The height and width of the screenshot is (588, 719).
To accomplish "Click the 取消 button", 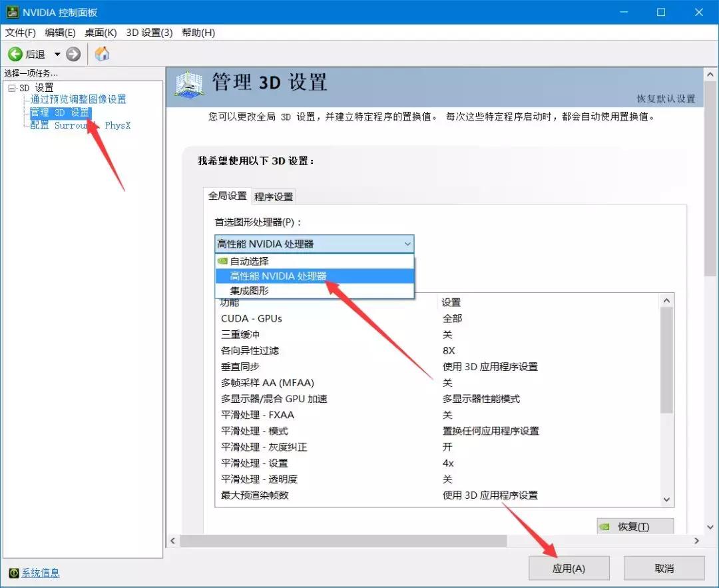I will tap(663, 567).
